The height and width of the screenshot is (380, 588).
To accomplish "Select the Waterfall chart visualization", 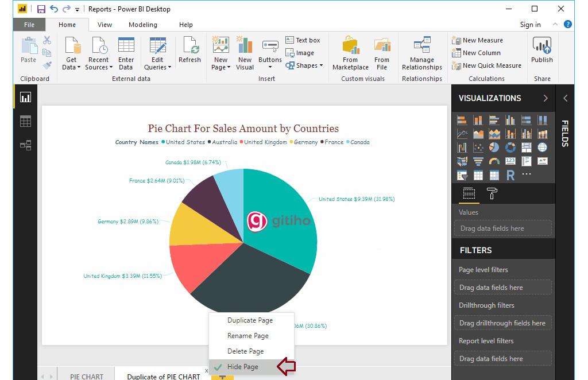I will point(462,148).
